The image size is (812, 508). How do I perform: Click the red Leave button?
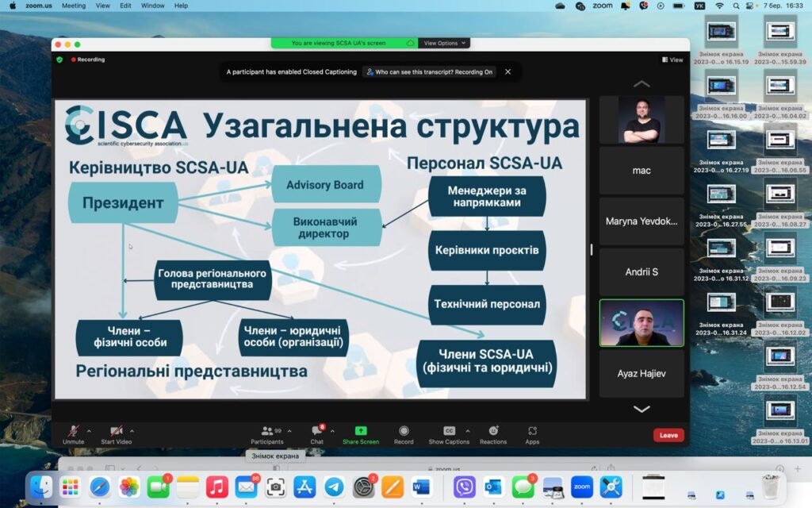(x=668, y=435)
